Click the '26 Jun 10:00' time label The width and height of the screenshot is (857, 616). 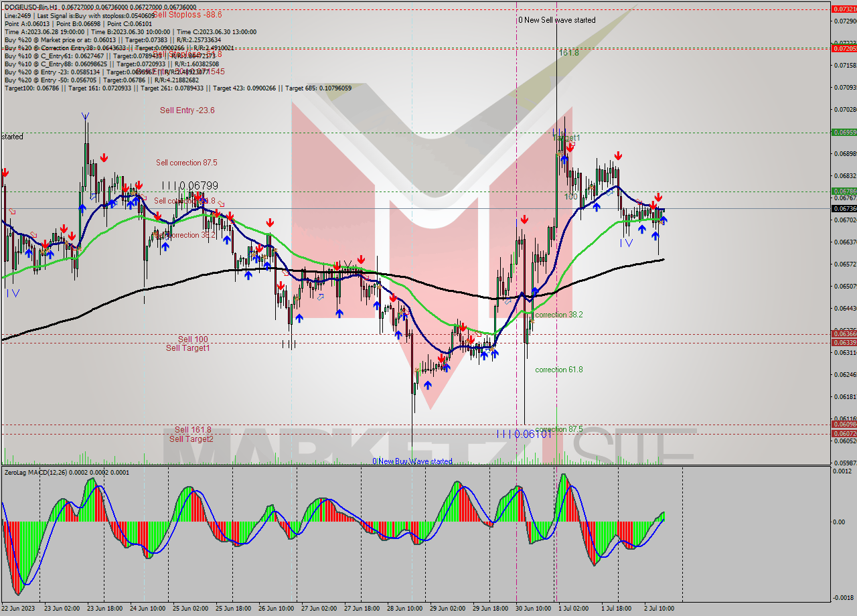point(275,609)
